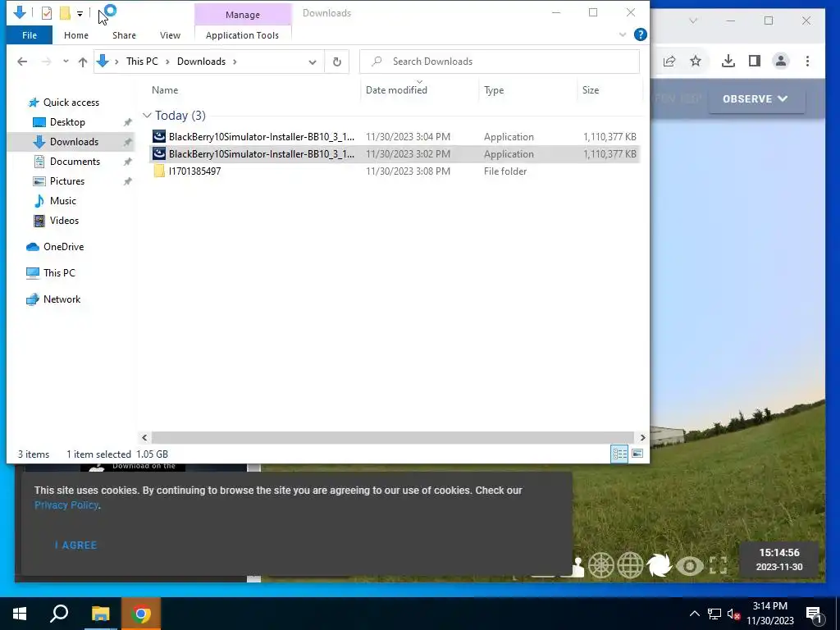Open the OBSERVE dropdown menu
Screen dimensions: 840x630
pos(756,99)
